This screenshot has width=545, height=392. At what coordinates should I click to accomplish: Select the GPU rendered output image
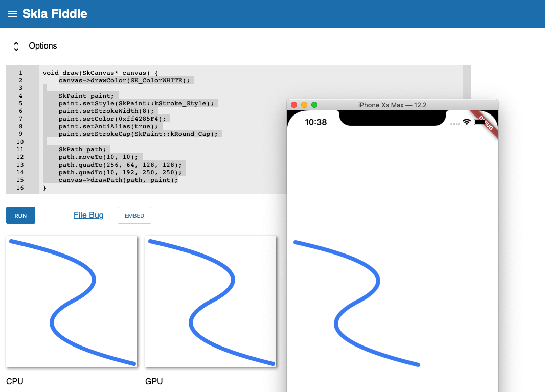[x=211, y=302]
